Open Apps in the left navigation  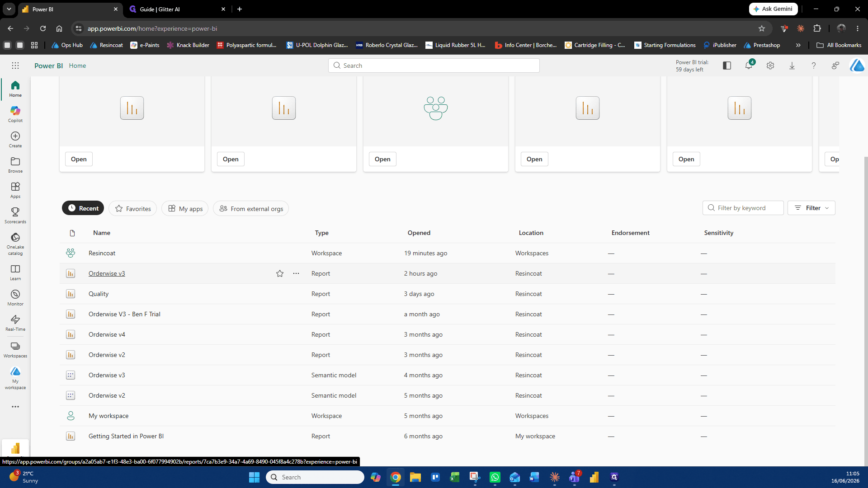[15, 190]
